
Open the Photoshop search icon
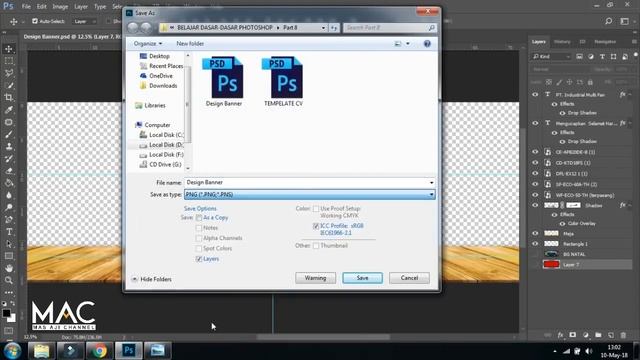pyautogui.click(x=609, y=21)
